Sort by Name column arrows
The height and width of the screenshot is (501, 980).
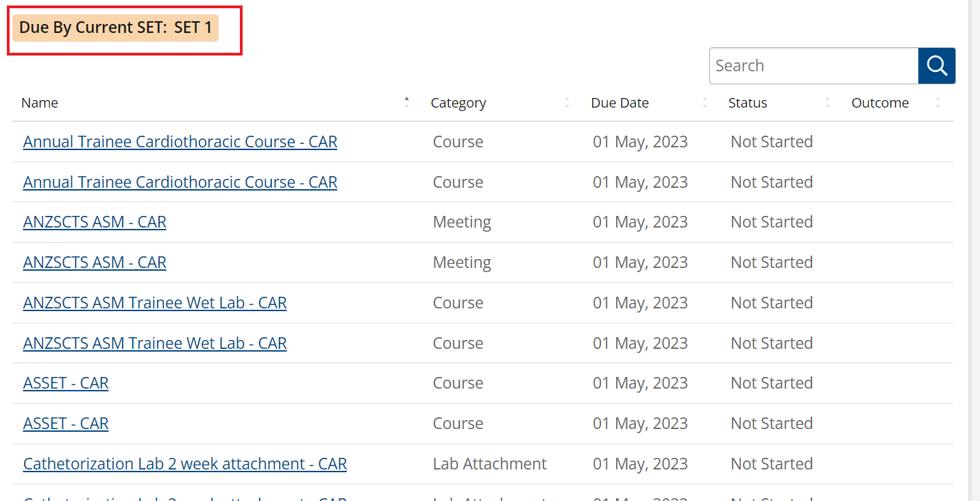[x=406, y=103]
